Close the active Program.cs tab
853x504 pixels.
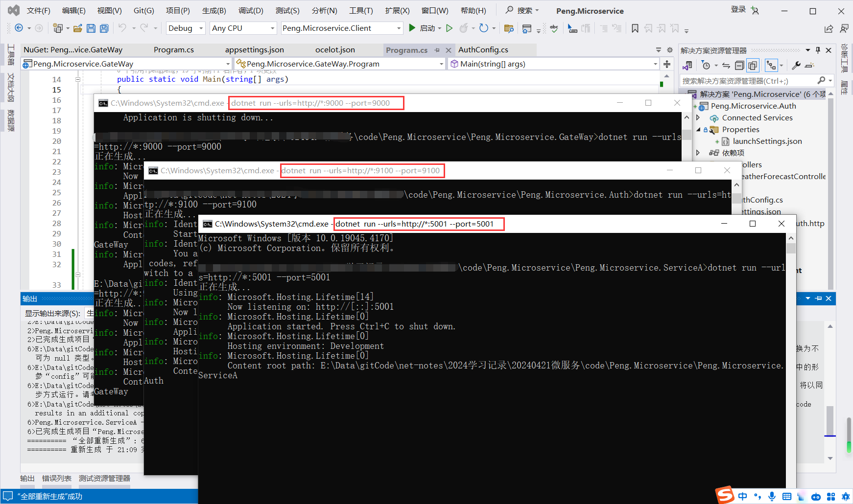point(448,50)
